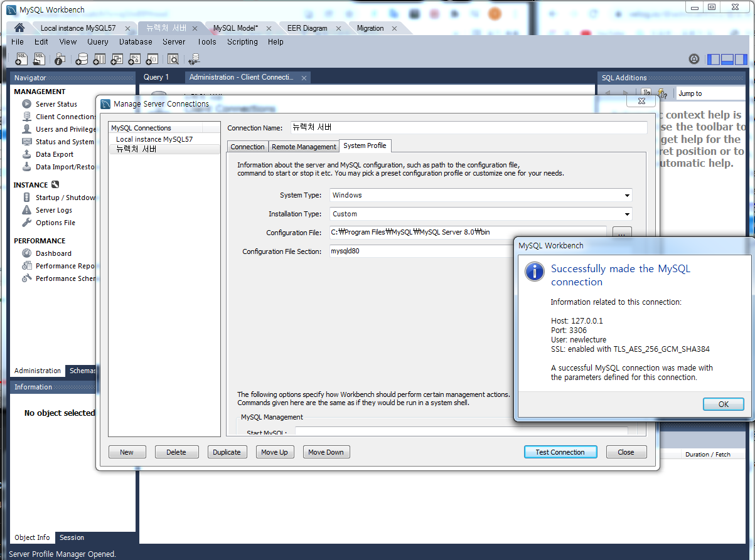This screenshot has width=755, height=560.
Task: Switch to the Session tab
Action: click(x=72, y=537)
